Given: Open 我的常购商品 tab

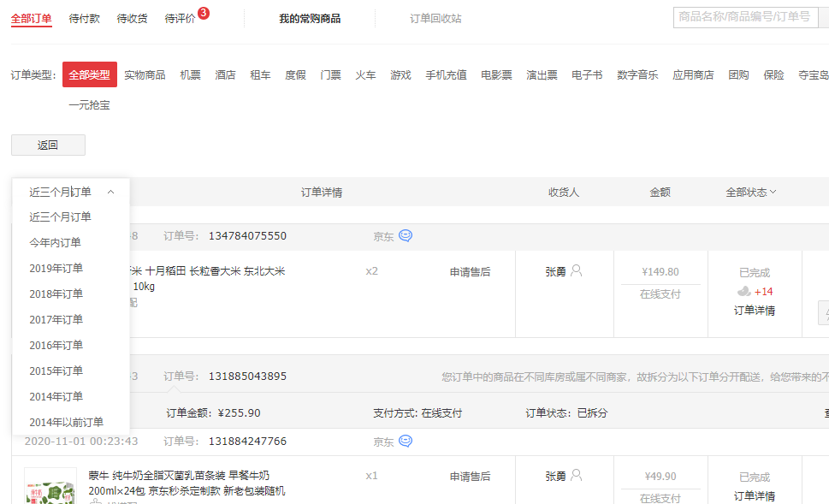Looking at the screenshot, I should pos(310,19).
